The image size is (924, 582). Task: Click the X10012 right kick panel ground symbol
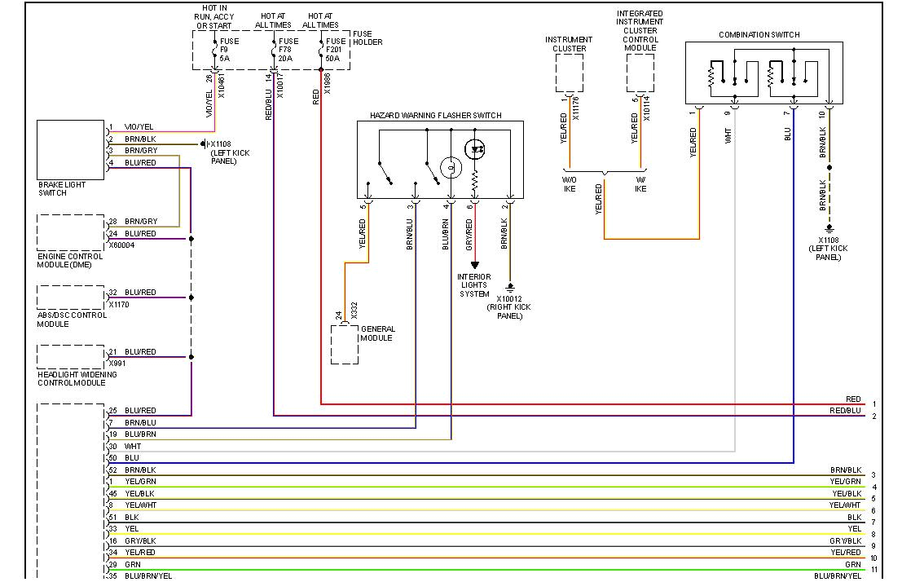point(510,287)
